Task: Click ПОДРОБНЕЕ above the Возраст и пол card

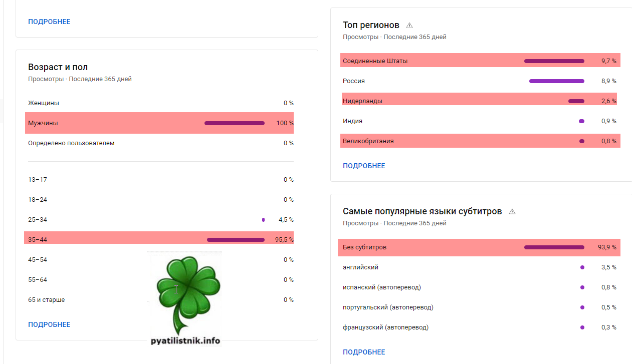Action: click(49, 22)
